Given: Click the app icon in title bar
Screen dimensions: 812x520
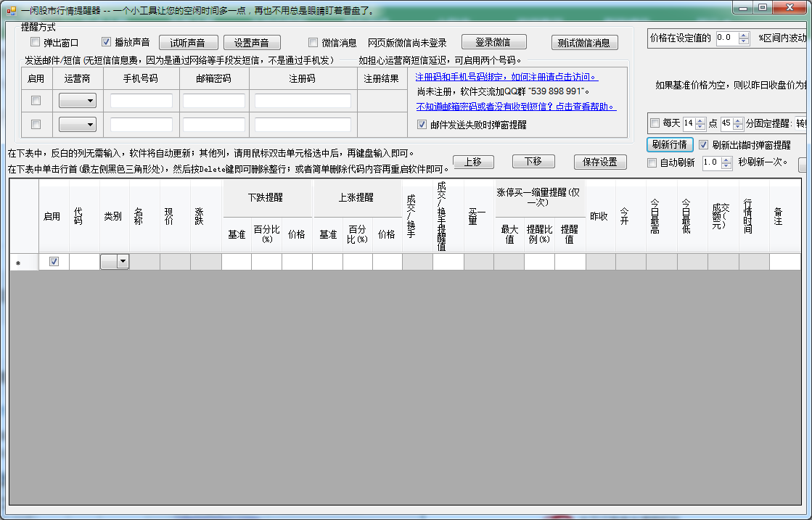Looking at the screenshot, I should coord(12,10).
